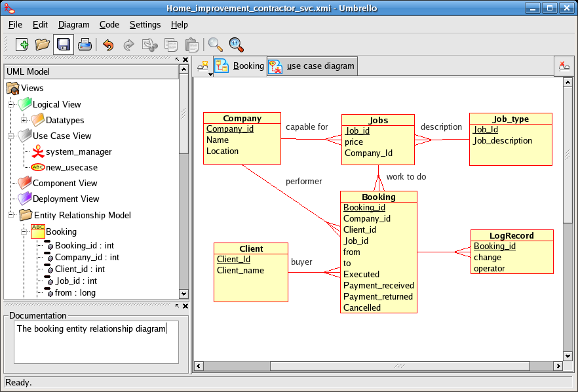Click the Views folder icon in tree

12,88
